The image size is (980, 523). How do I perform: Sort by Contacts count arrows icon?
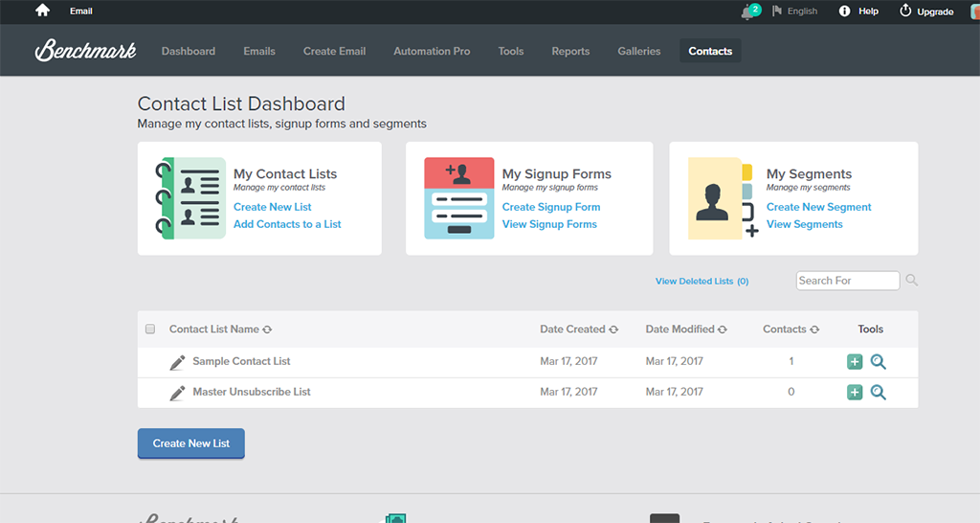[814, 330]
